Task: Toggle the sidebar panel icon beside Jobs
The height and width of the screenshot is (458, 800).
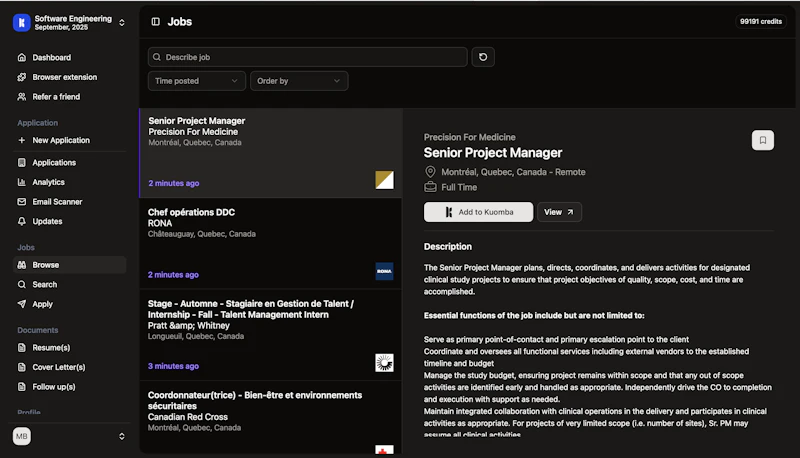Action: click(x=156, y=21)
